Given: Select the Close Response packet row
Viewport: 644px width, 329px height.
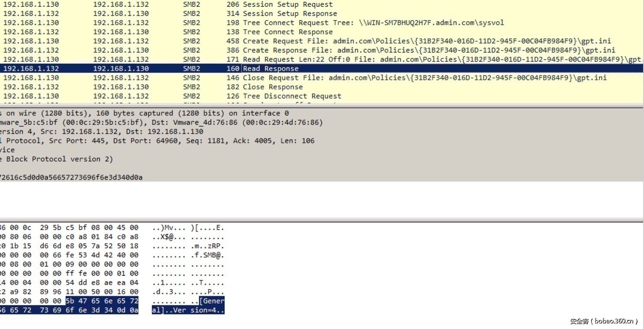Looking at the screenshot, I should [x=273, y=87].
